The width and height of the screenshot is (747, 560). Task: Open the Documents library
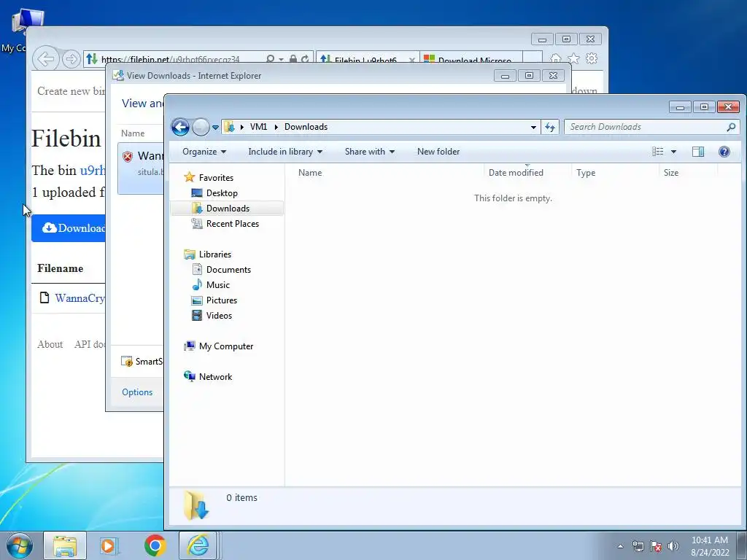pyautogui.click(x=228, y=270)
